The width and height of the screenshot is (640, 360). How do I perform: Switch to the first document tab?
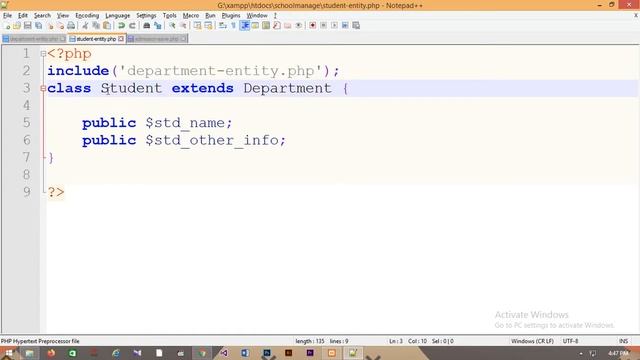point(34,39)
